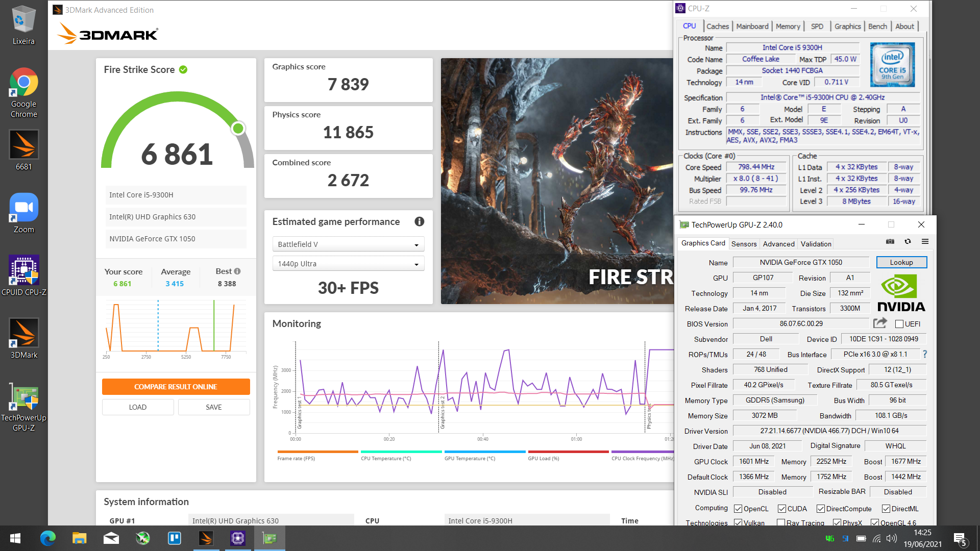980x551 pixels.
Task: Click the Driver Version field in GPU-Z
Action: (x=829, y=431)
